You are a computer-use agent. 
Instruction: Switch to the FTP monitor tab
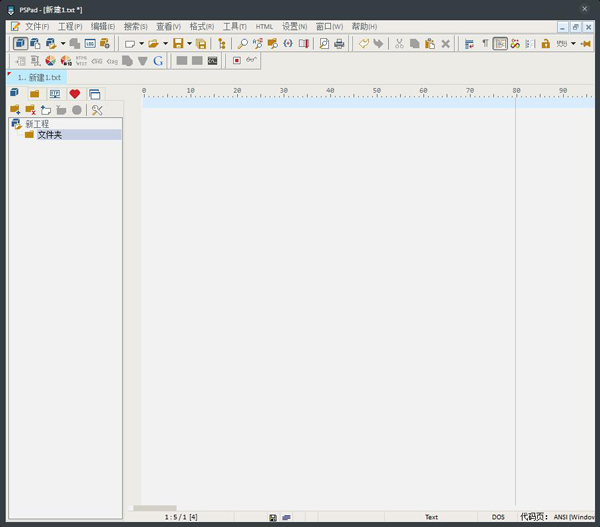55,94
